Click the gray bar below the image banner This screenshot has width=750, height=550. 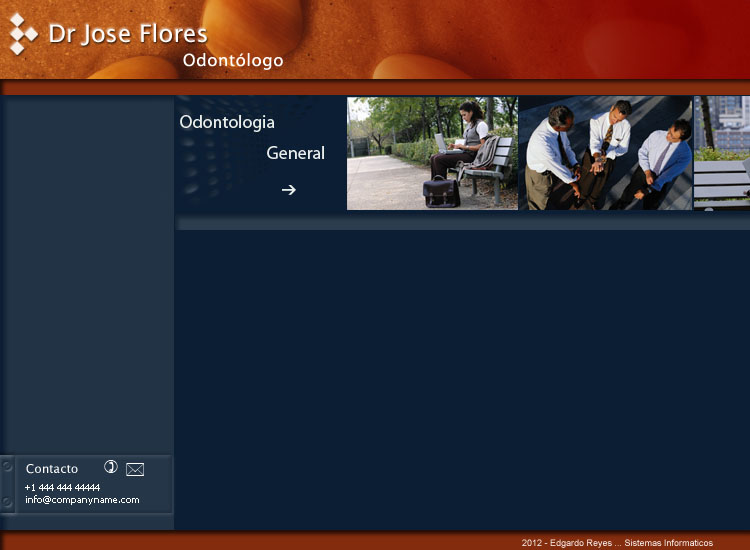point(462,224)
